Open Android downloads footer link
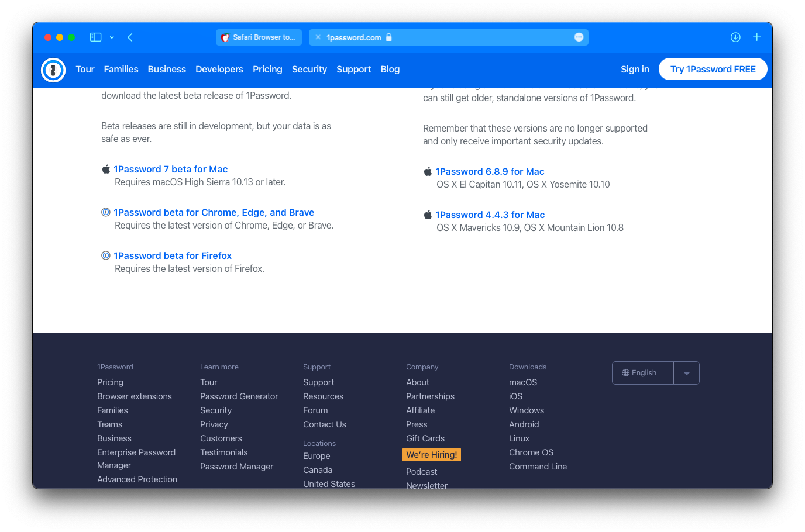This screenshot has height=532, width=805. [524, 424]
